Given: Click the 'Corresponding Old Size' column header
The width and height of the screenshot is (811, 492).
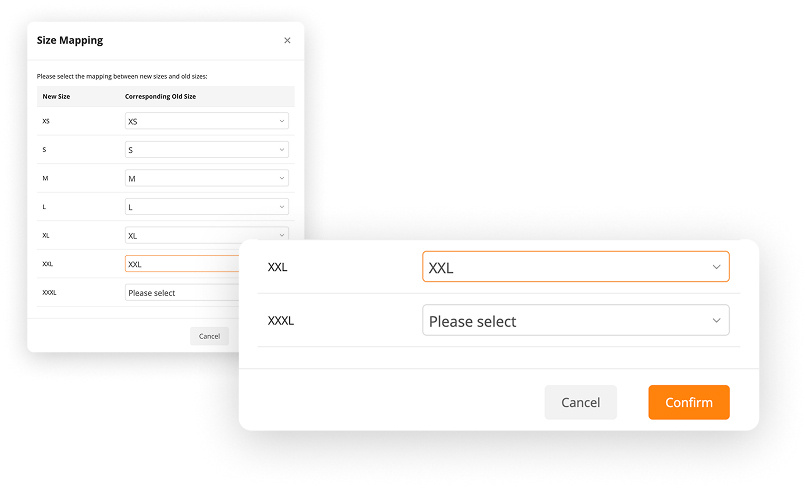Looking at the screenshot, I should point(159,96).
